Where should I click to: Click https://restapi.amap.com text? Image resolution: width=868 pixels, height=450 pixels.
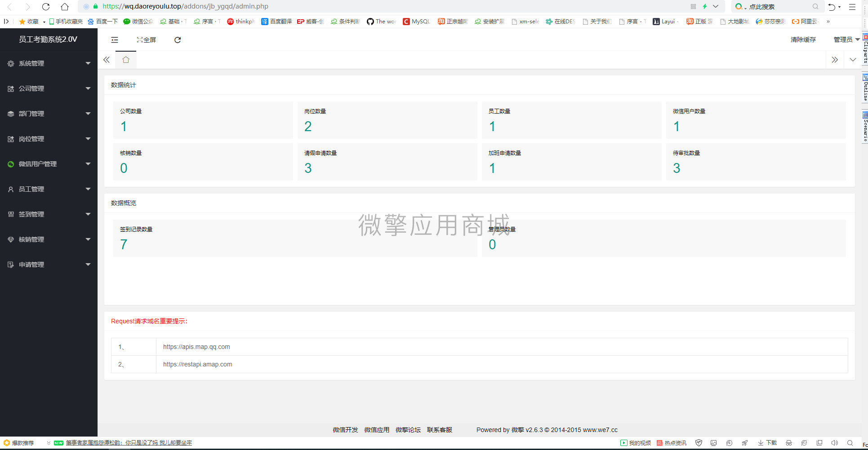tap(198, 364)
